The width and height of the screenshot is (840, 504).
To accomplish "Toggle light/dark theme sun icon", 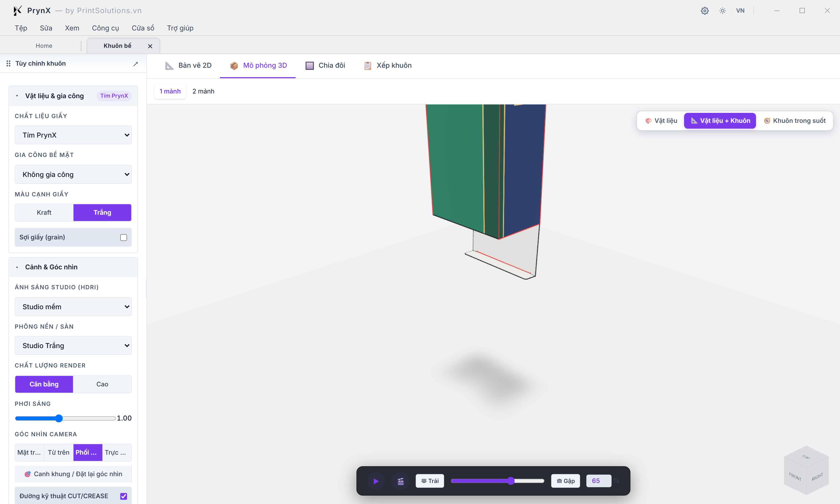I will coord(722,10).
